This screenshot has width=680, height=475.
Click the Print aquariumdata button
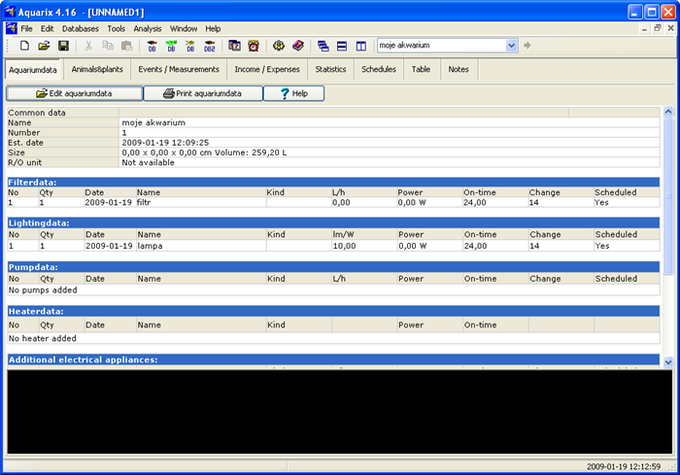click(203, 93)
